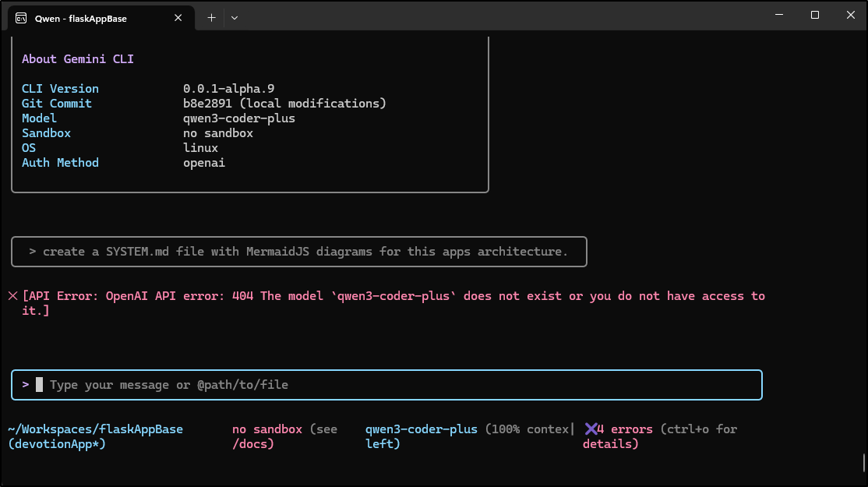Click the red X error icon

pos(13,296)
